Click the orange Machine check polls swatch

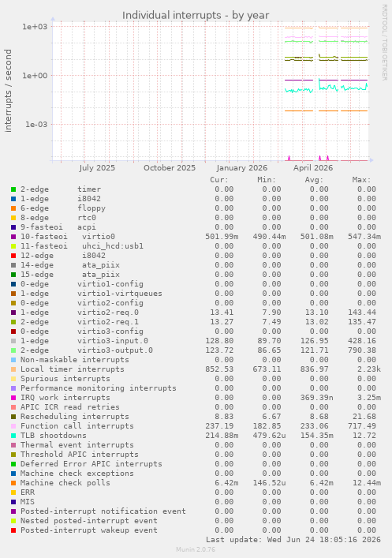(13, 483)
